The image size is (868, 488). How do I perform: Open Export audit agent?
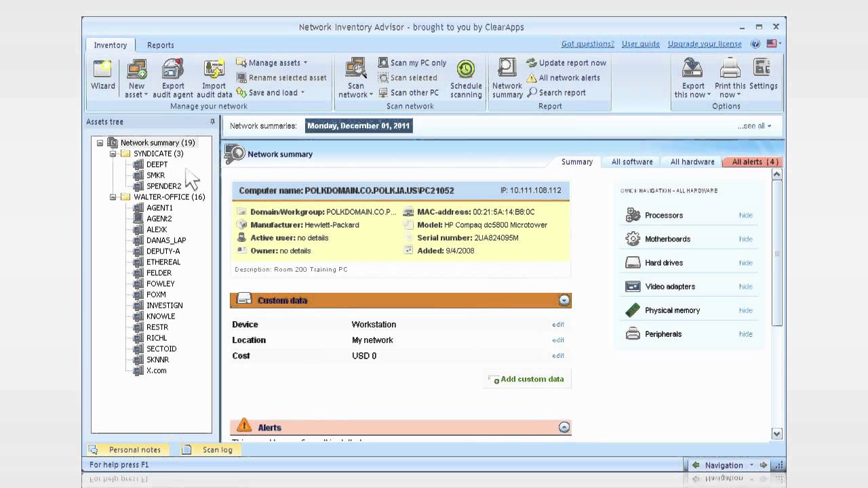coord(173,79)
